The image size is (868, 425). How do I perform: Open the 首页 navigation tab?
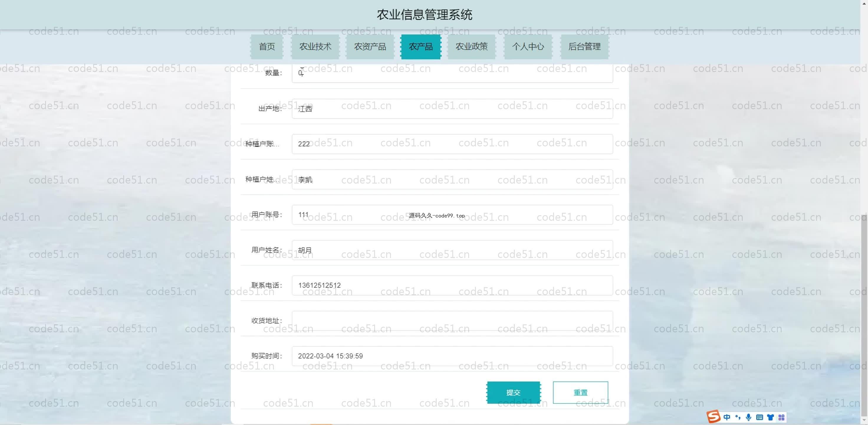coord(267,47)
